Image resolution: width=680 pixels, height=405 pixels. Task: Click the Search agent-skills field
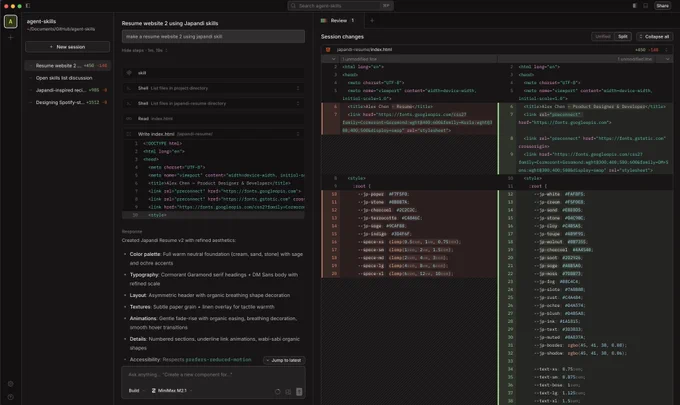(340, 6)
